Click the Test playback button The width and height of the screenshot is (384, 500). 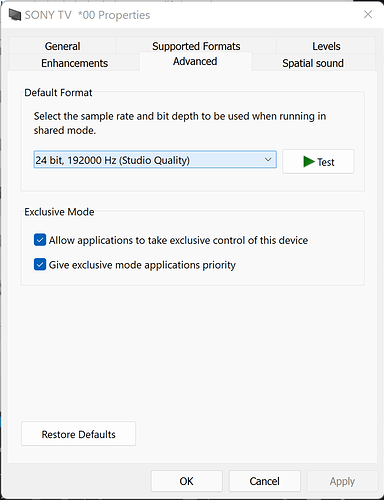pos(318,162)
